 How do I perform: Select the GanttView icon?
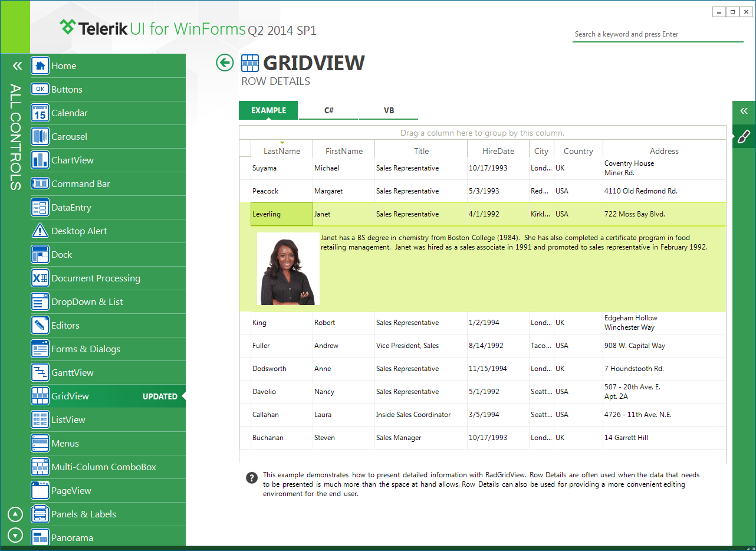click(40, 373)
